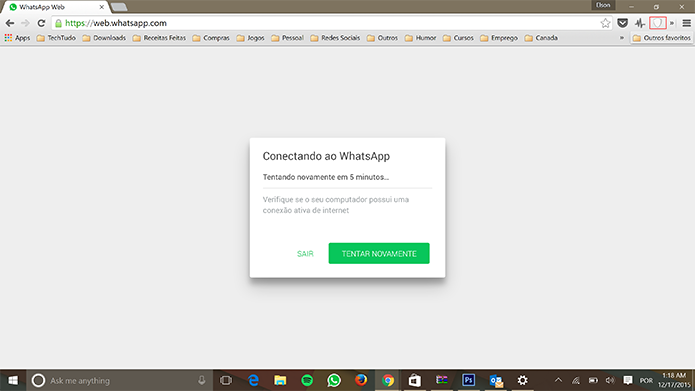695x391 pixels.
Task: Click the pulse extension icon
Action: click(640, 23)
